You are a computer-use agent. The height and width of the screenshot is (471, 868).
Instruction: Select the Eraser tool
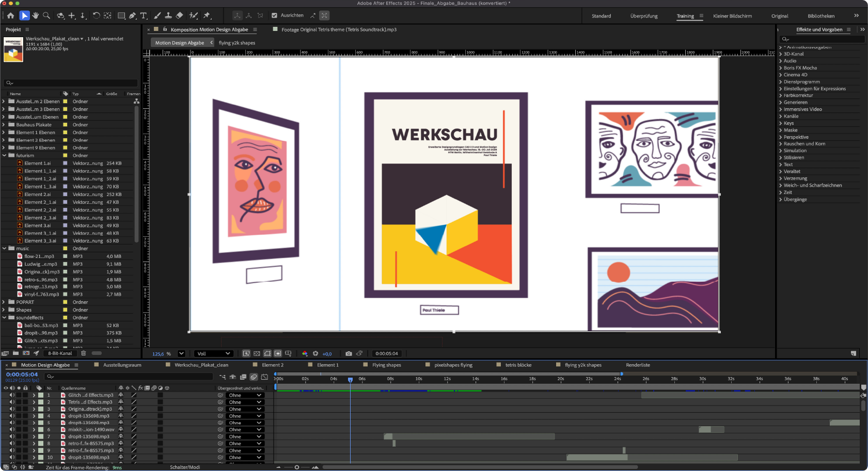179,15
